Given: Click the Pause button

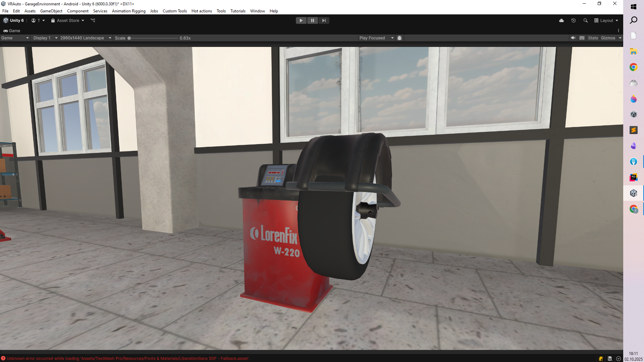Looking at the screenshot, I should click(x=312, y=20).
